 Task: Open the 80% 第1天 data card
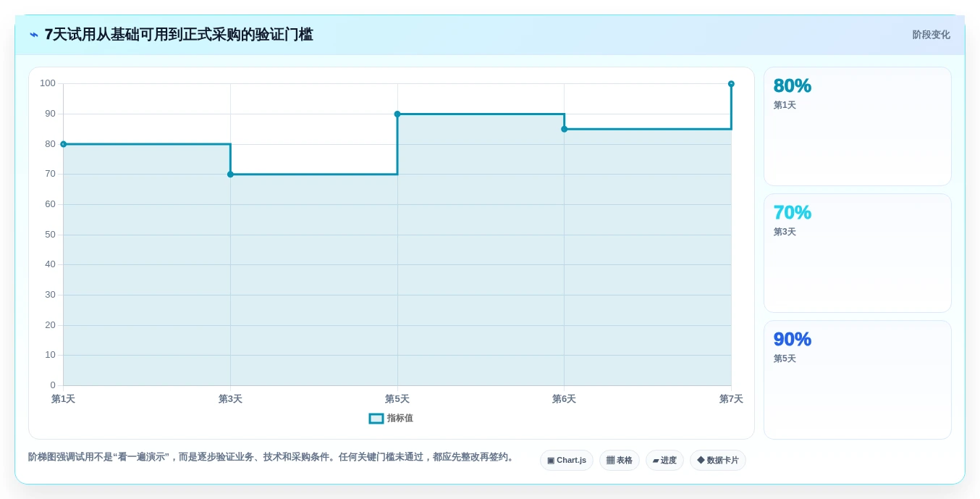point(858,127)
